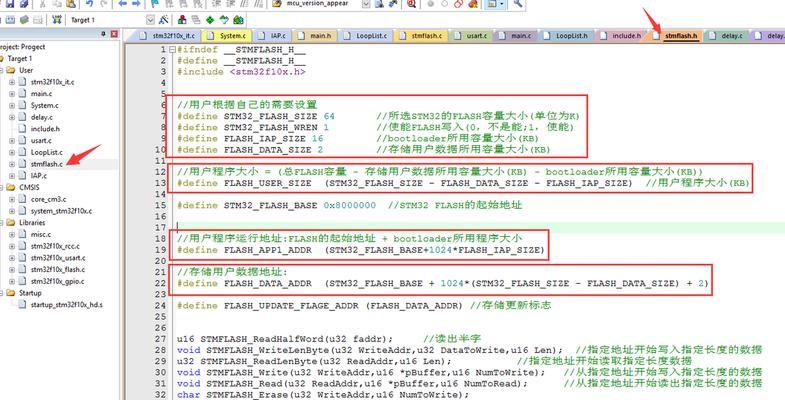Expand the main.c file node

pos(12,93)
